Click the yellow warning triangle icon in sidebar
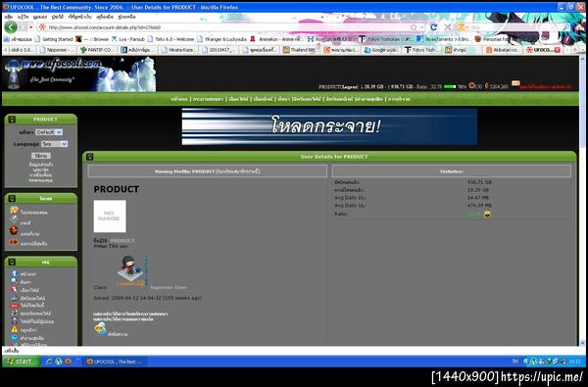The image size is (588, 387). [15, 329]
